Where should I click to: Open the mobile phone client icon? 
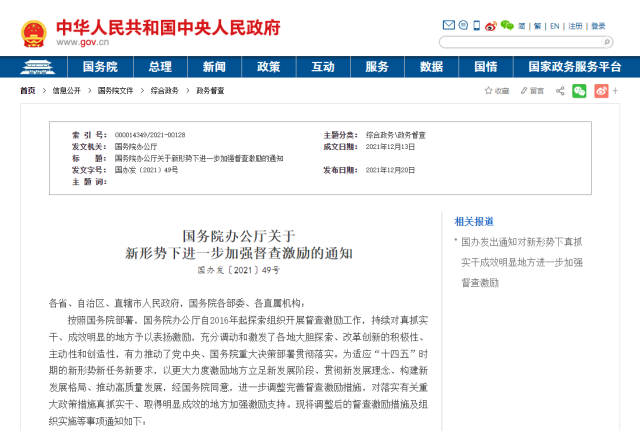[476, 26]
